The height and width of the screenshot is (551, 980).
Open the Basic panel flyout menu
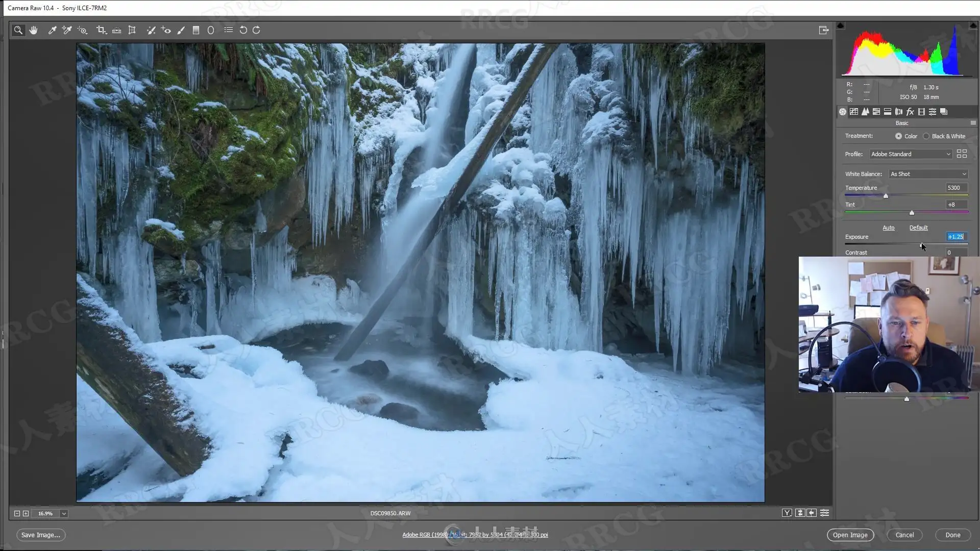tap(973, 123)
